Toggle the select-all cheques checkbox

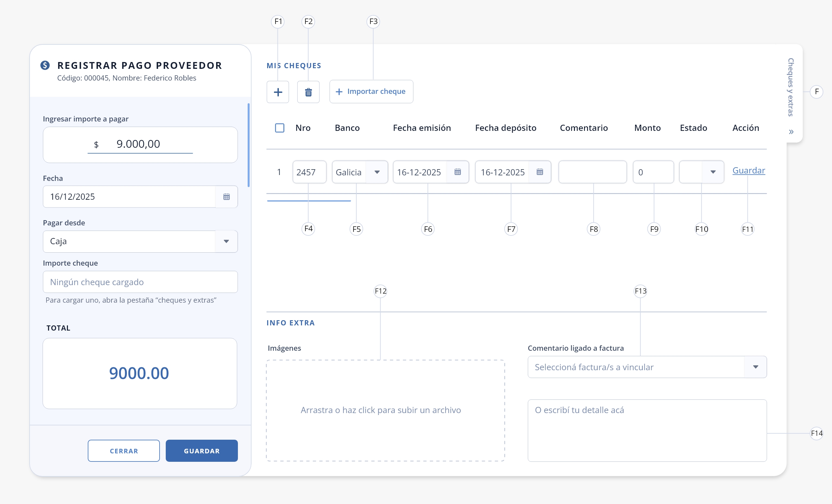point(279,128)
